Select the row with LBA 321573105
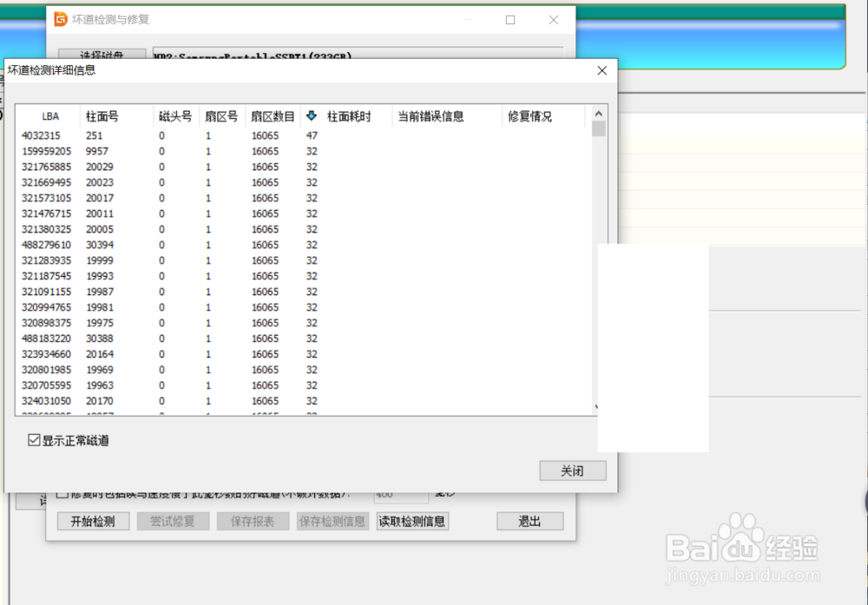Image resolution: width=868 pixels, height=605 pixels. 305,198
